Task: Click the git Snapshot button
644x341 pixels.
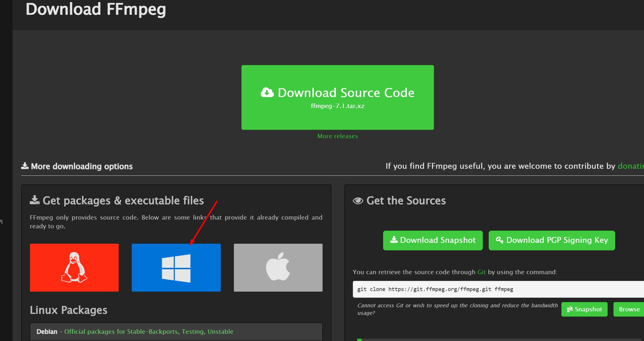Action: tap(584, 309)
